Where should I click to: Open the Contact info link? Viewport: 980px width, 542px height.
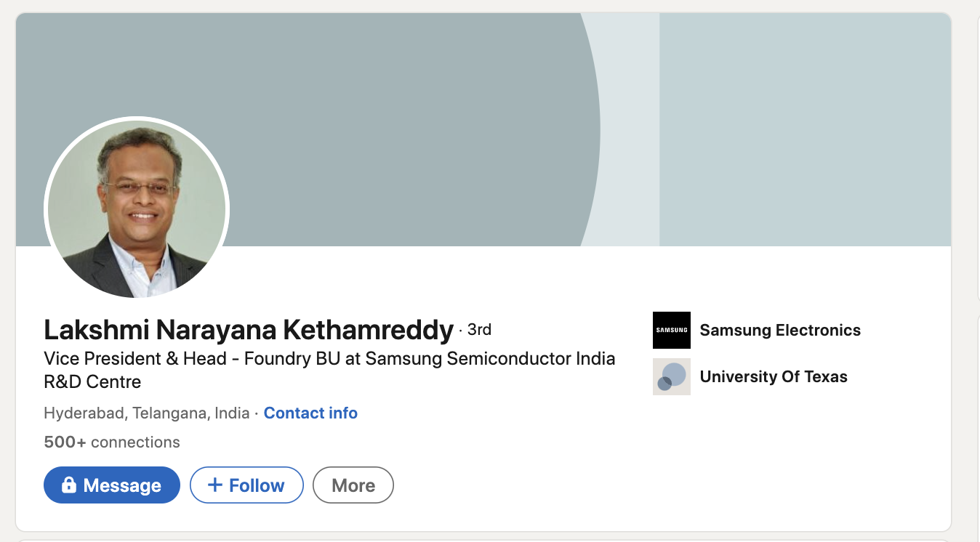click(310, 413)
